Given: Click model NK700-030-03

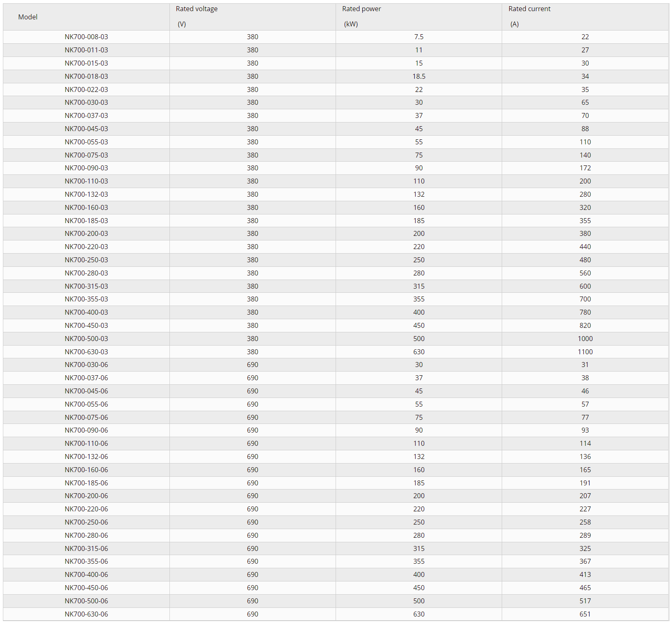Looking at the screenshot, I should tap(86, 102).
